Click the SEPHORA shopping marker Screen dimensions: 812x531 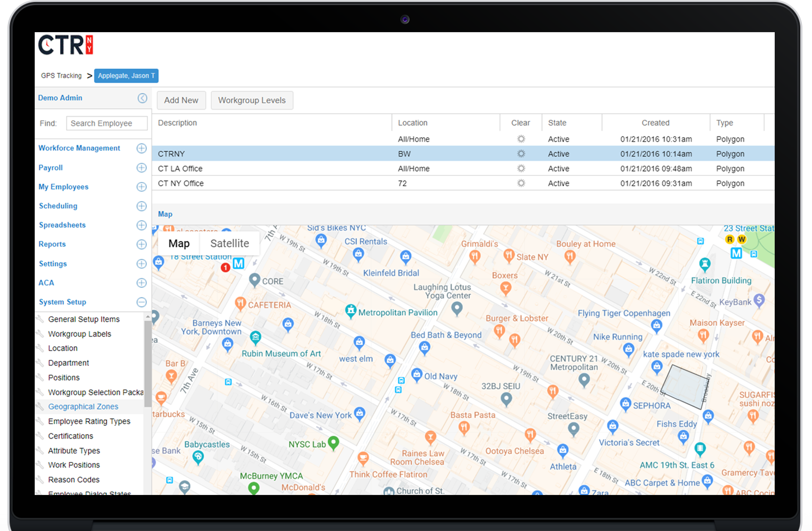(x=626, y=404)
